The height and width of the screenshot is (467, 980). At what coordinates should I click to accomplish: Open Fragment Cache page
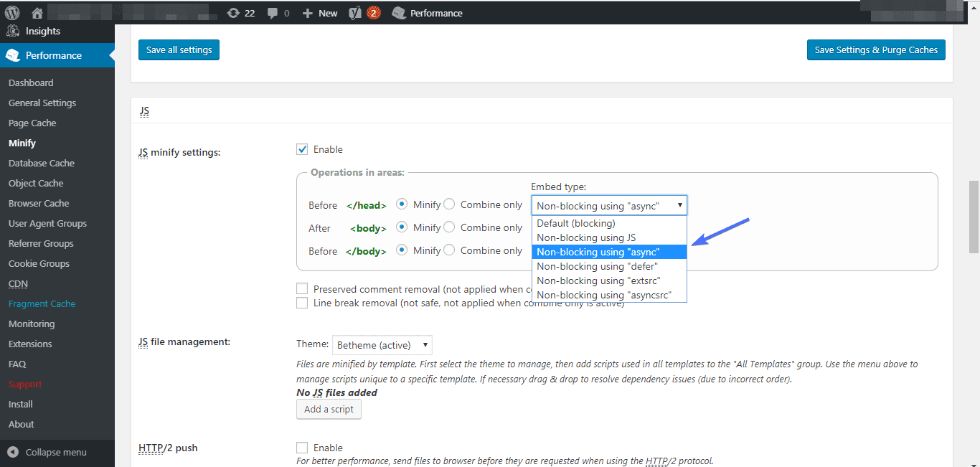(42, 303)
